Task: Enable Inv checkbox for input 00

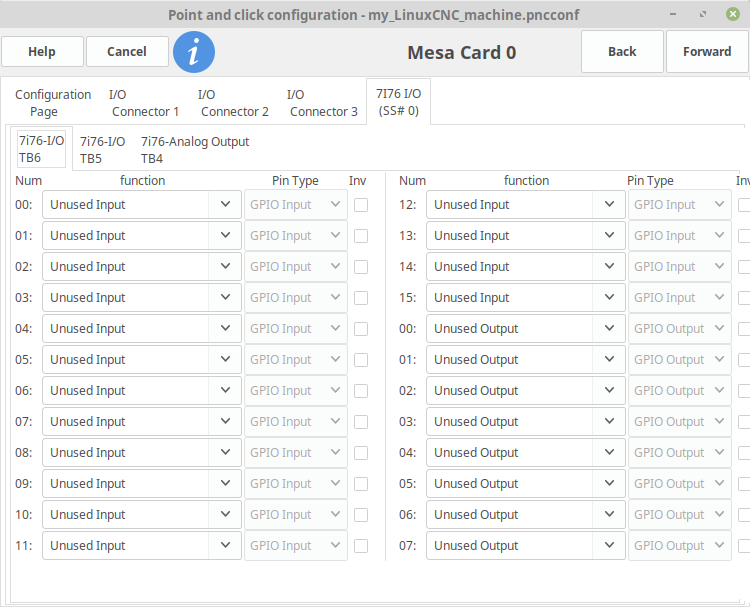Action: pyautogui.click(x=360, y=205)
